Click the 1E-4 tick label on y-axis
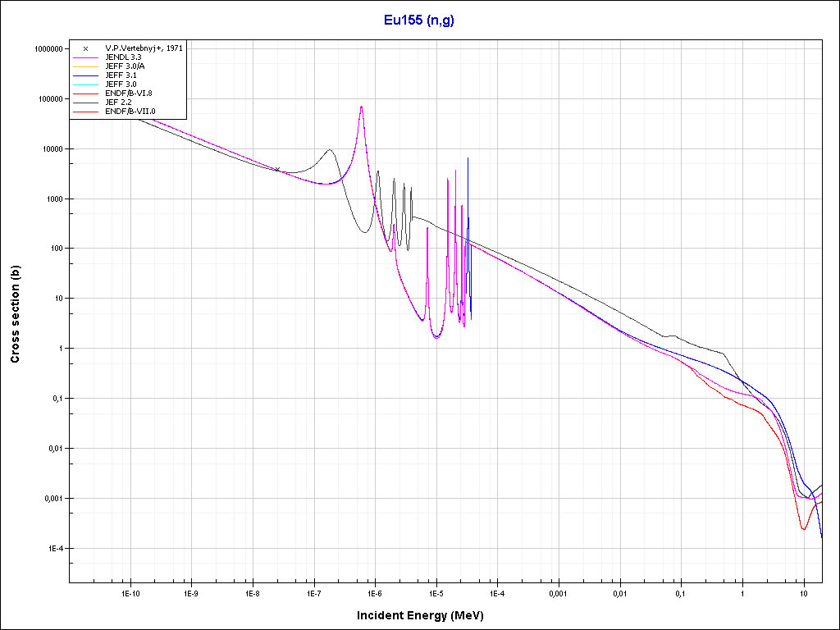840x630 pixels. click(x=53, y=549)
